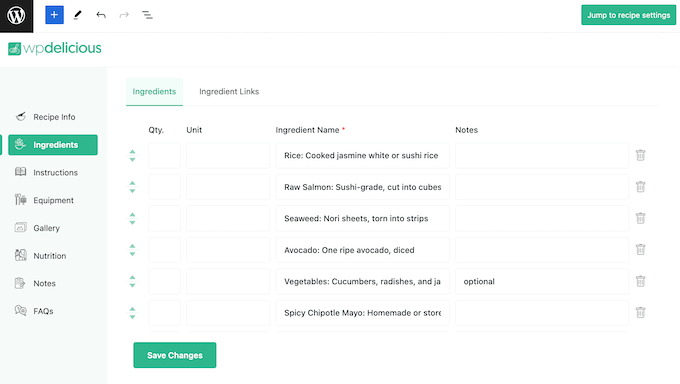Delete the Spicy Chipotle Mayo row
Screen dimensions: 680x384
641,313
